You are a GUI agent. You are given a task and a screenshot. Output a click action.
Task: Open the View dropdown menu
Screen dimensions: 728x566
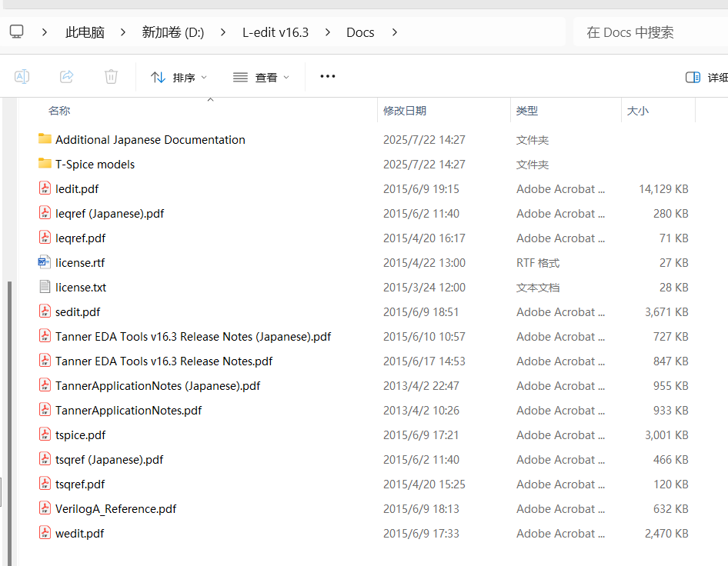coord(261,78)
